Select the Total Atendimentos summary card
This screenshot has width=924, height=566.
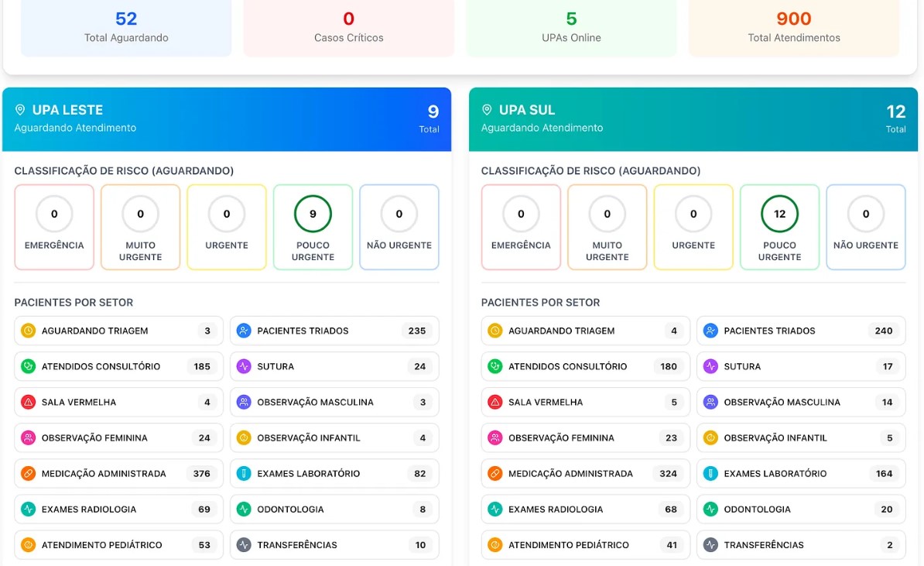point(794,26)
